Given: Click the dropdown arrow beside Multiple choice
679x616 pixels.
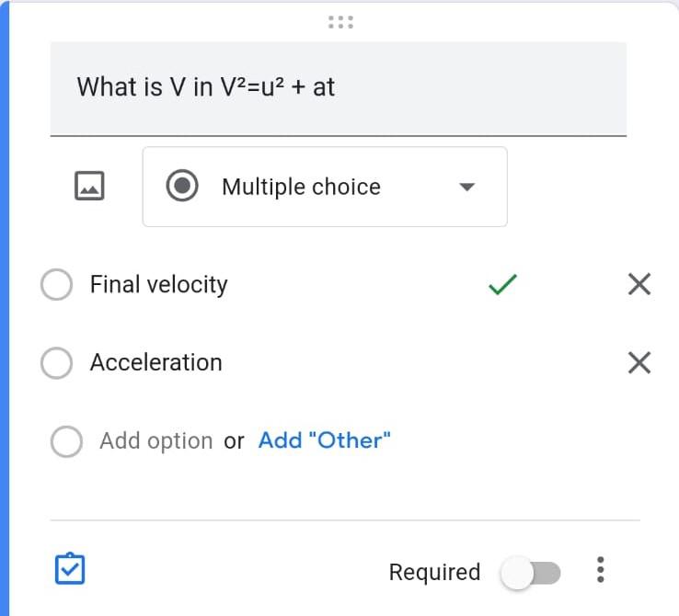Looking at the screenshot, I should click(466, 187).
